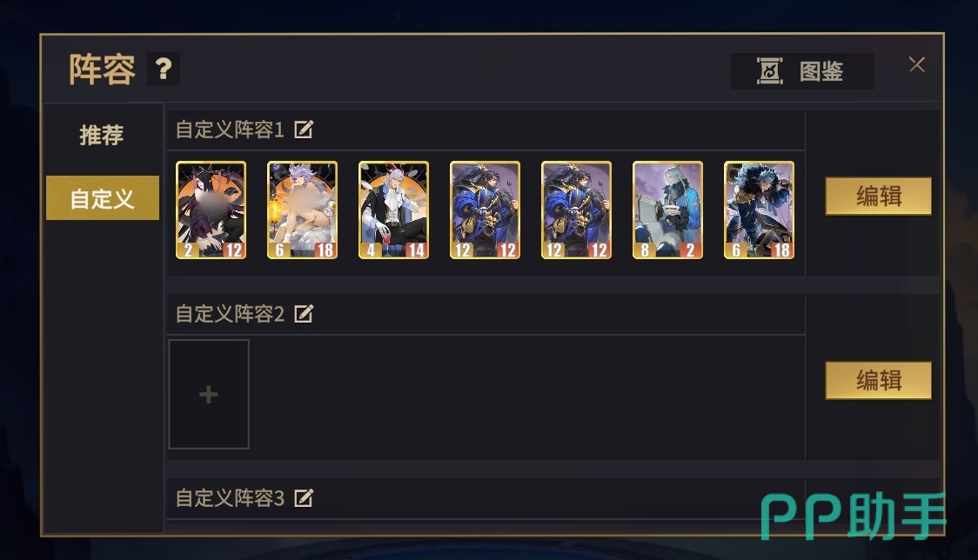Click the 自定义阵容2 title text

coord(231,314)
